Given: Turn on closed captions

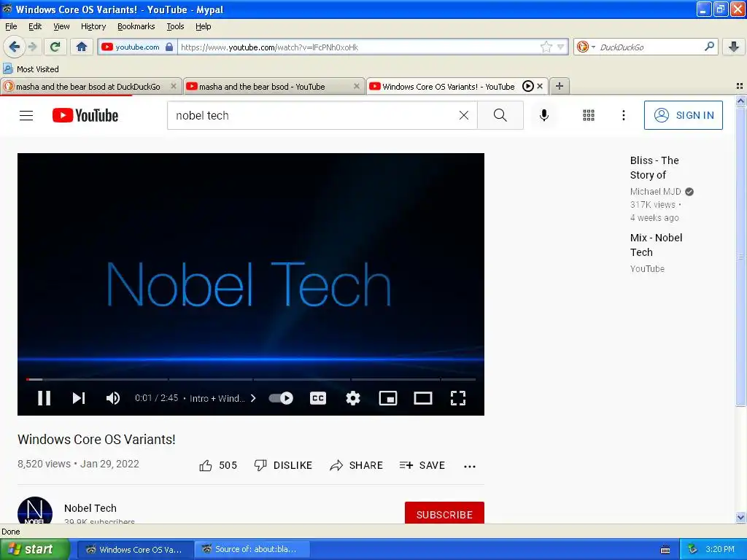Looking at the screenshot, I should (318, 398).
